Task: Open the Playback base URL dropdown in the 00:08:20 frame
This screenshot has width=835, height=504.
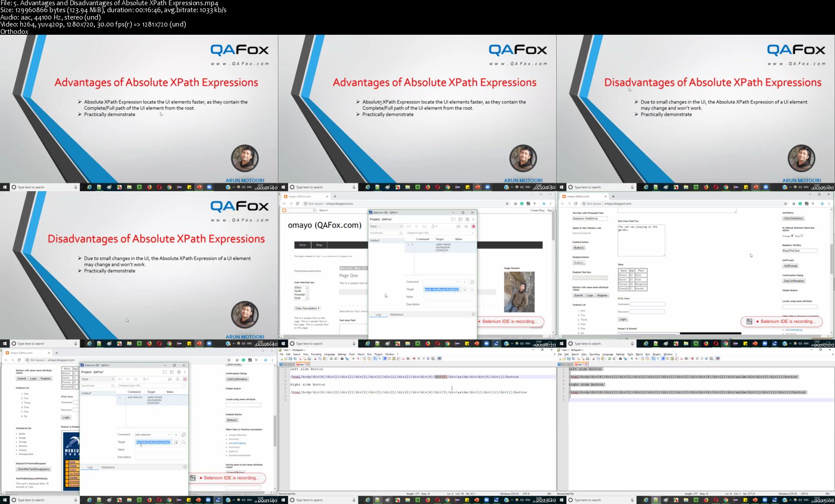Action: tap(473, 233)
